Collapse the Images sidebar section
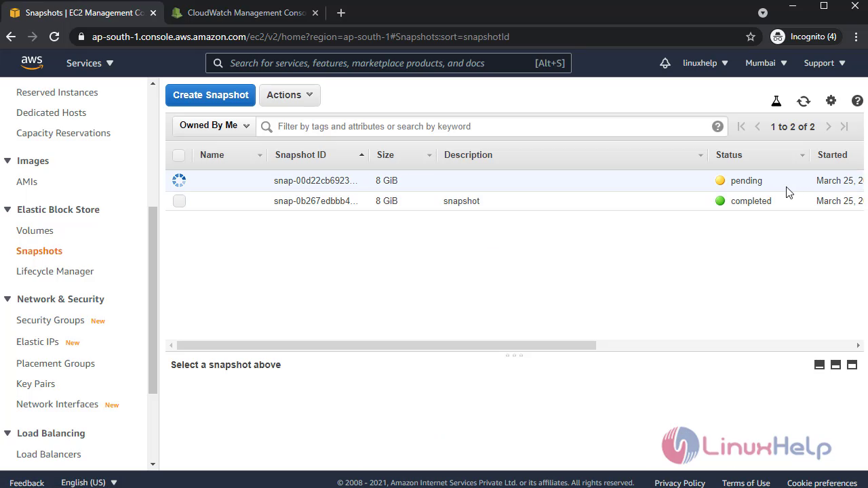868x488 pixels. point(7,161)
